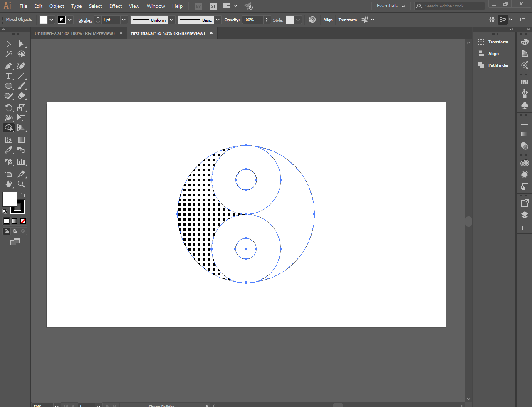Viewport: 532px width, 407px height.
Task: Click the Opacity link in control bar
Action: (x=232, y=20)
